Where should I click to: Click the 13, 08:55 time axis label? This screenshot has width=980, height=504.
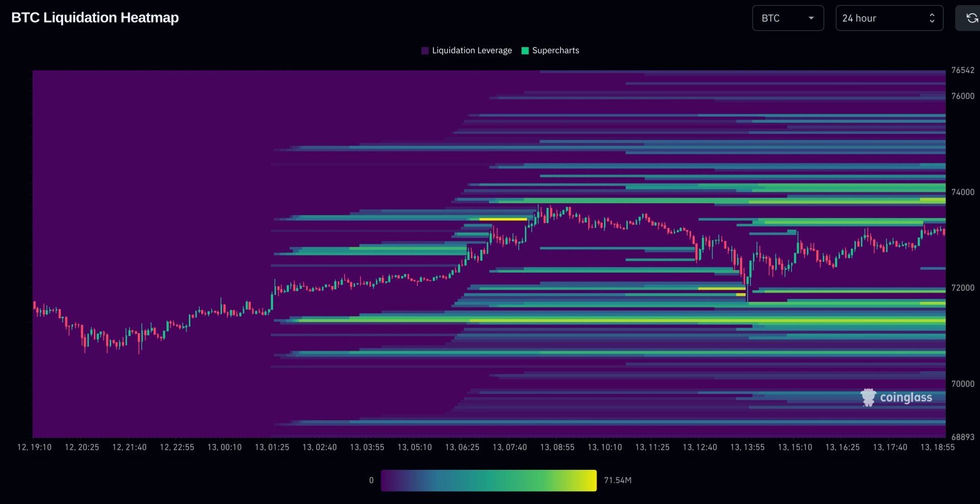[x=557, y=447]
